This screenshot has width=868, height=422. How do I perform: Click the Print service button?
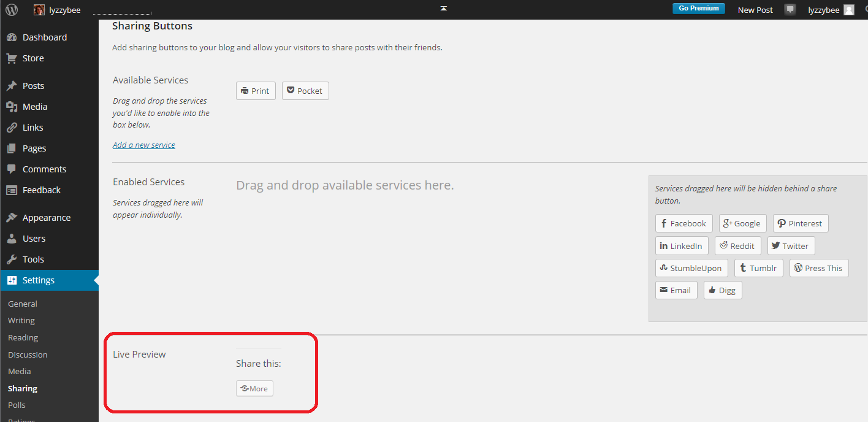256,91
